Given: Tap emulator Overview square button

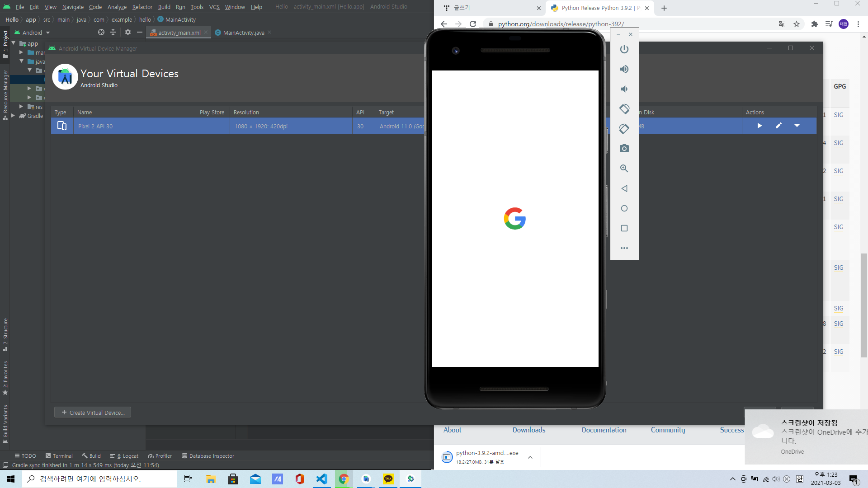Looking at the screenshot, I should click(624, 228).
